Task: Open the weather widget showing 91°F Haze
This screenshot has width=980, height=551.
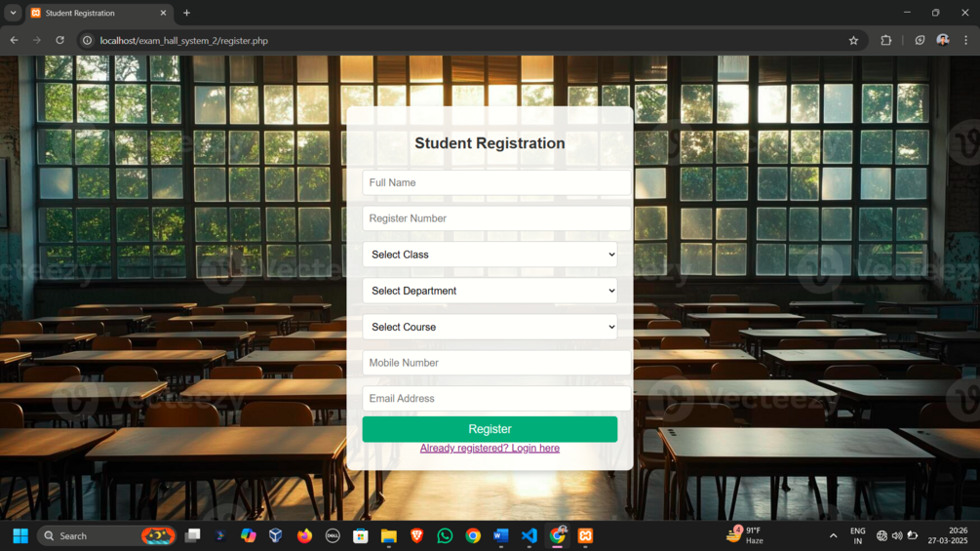Action: 745,535
